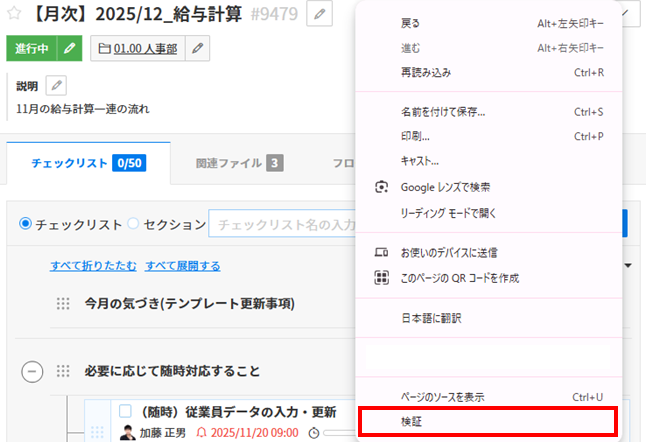Grab drag handle for 今月の気づき section
Screen dimensions: 651x442
(x=64, y=304)
